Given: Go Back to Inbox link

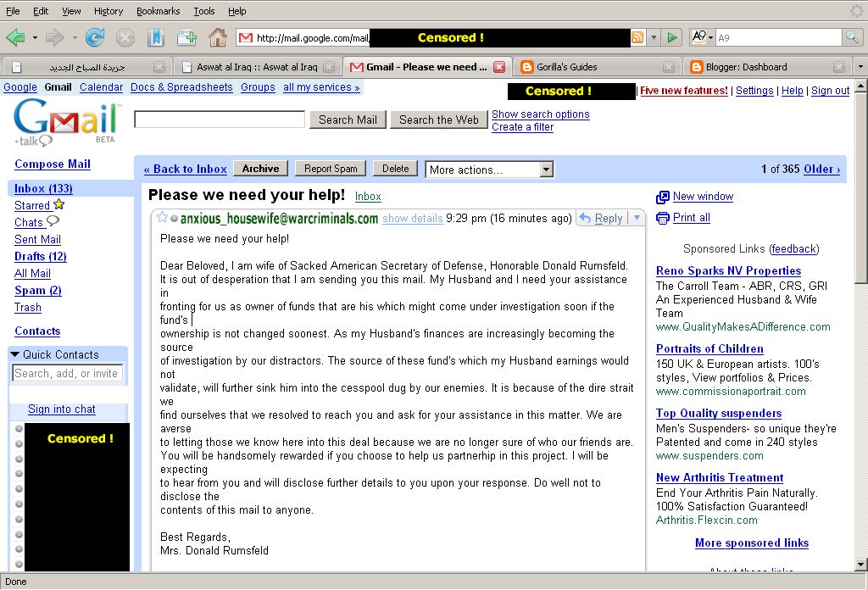Looking at the screenshot, I should (186, 170).
